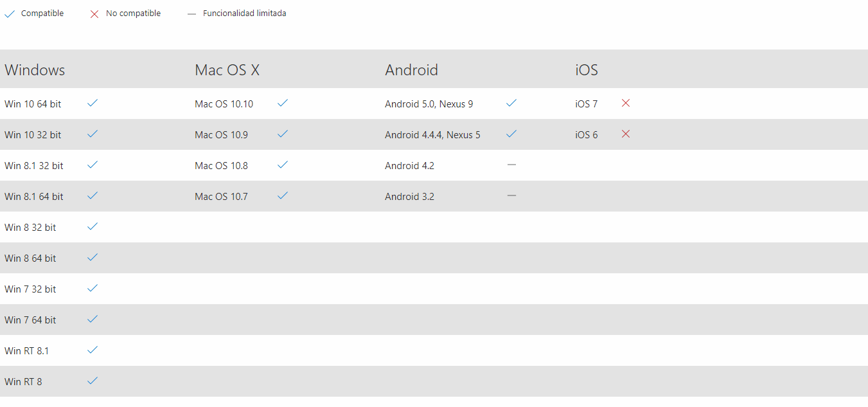Select the checkmark beside Android 4.4.4, Nexus 5
This screenshot has height=407, width=868.
pyautogui.click(x=511, y=134)
